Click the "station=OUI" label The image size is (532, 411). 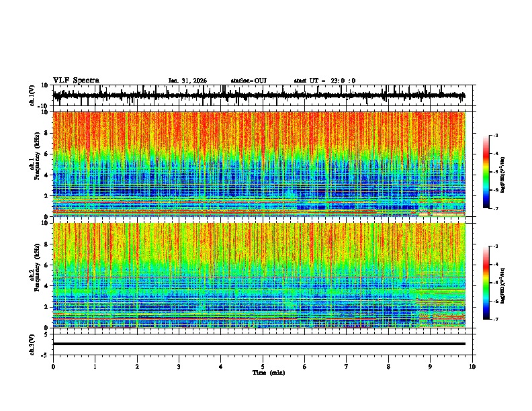(x=249, y=81)
